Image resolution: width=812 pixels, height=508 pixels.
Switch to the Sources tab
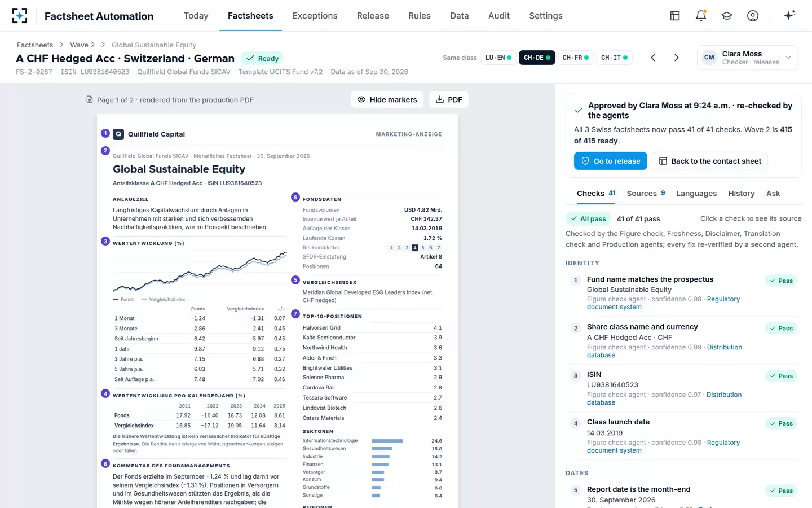646,194
